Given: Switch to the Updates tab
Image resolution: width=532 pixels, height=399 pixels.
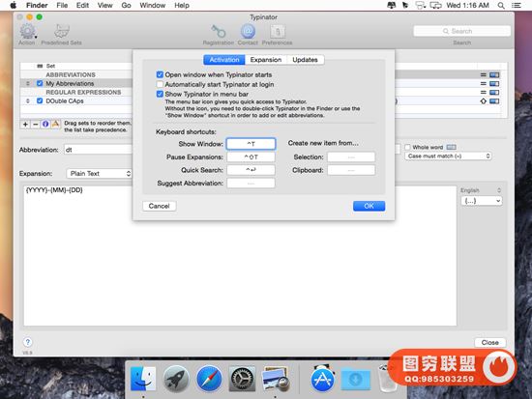Looking at the screenshot, I should 305,60.
